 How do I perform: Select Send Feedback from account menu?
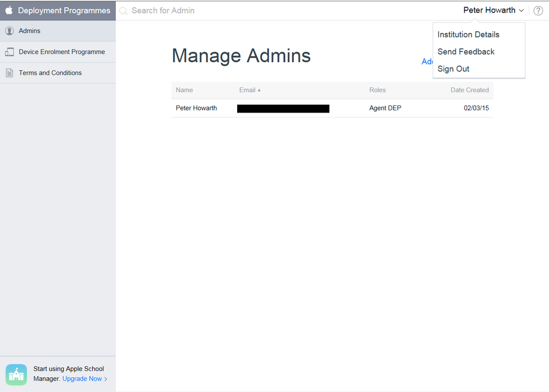466,52
